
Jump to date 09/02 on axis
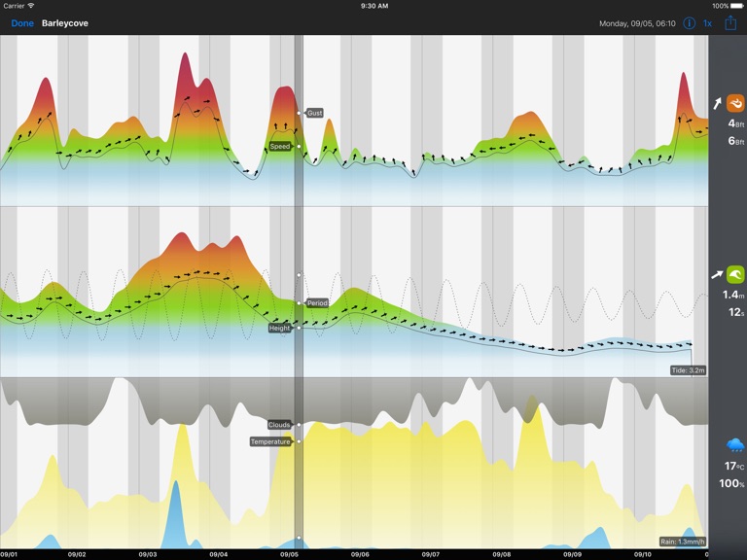[77, 554]
